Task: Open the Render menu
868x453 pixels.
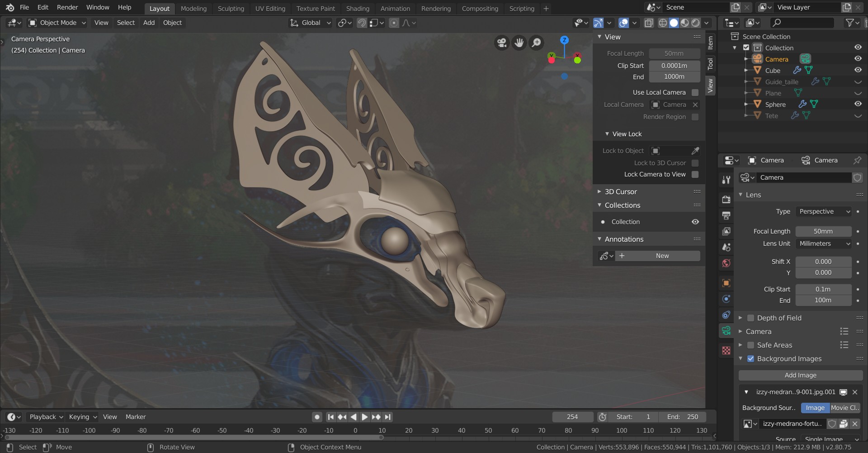Action: [x=67, y=7]
